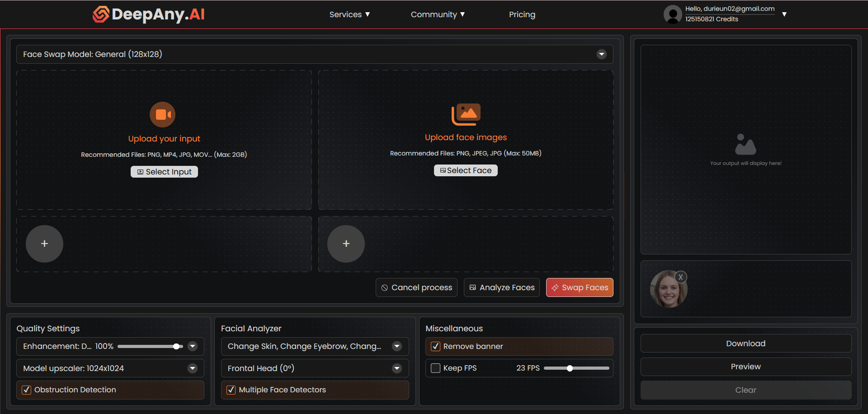The width and height of the screenshot is (868, 414).
Task: Click the orange face images upload icon
Action: tap(466, 114)
